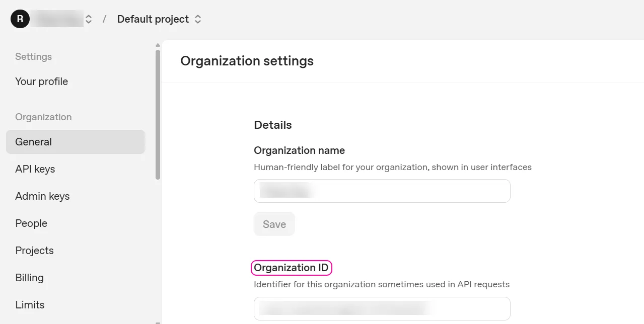
Task: Navigate to People settings
Action: pyautogui.click(x=31, y=223)
